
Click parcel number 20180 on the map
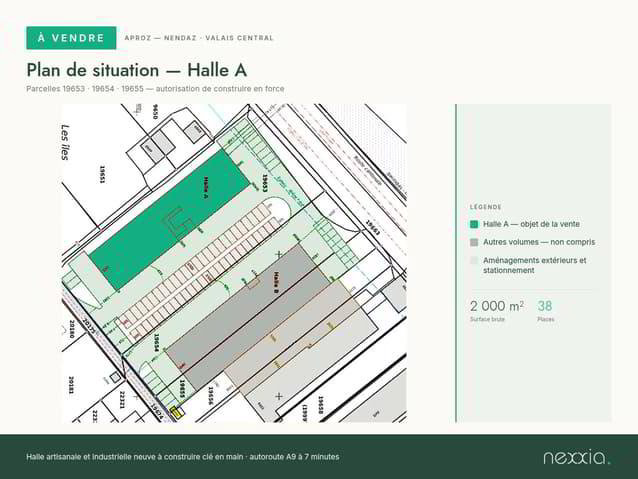[x=72, y=329]
